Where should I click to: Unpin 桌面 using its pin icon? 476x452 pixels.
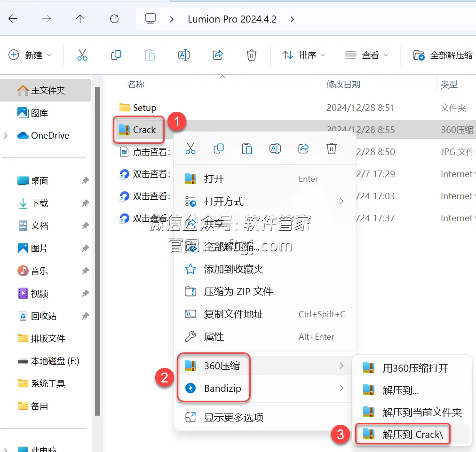[x=85, y=181]
